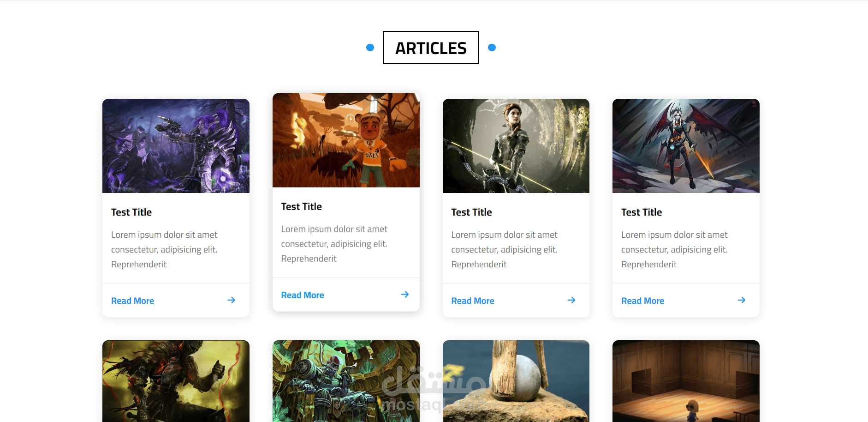Image resolution: width=868 pixels, height=422 pixels.
Task: Select the armored archer woman thumbnail
Action: (x=516, y=146)
